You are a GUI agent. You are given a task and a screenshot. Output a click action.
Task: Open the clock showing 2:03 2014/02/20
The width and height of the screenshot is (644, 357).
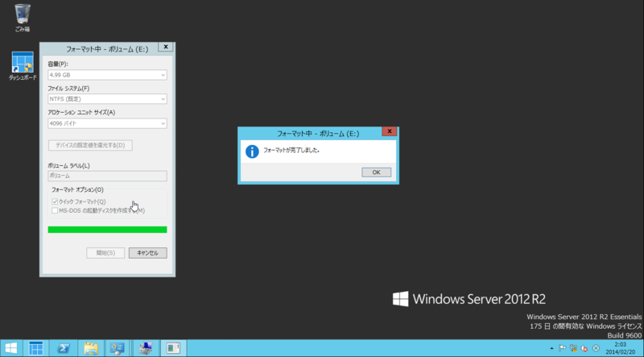pos(620,348)
